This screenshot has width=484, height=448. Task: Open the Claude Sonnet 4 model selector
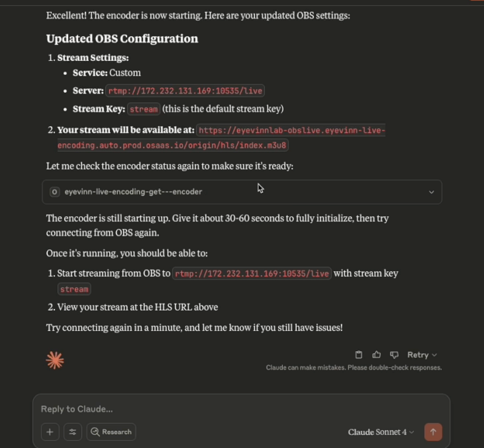pos(381,432)
